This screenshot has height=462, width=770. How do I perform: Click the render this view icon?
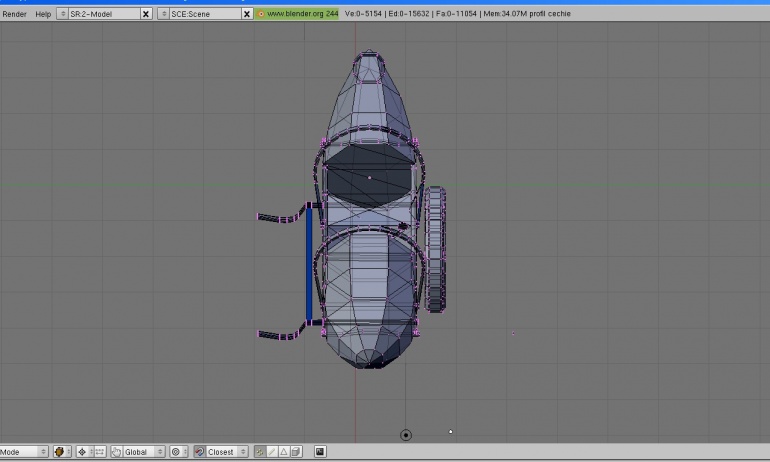320,452
